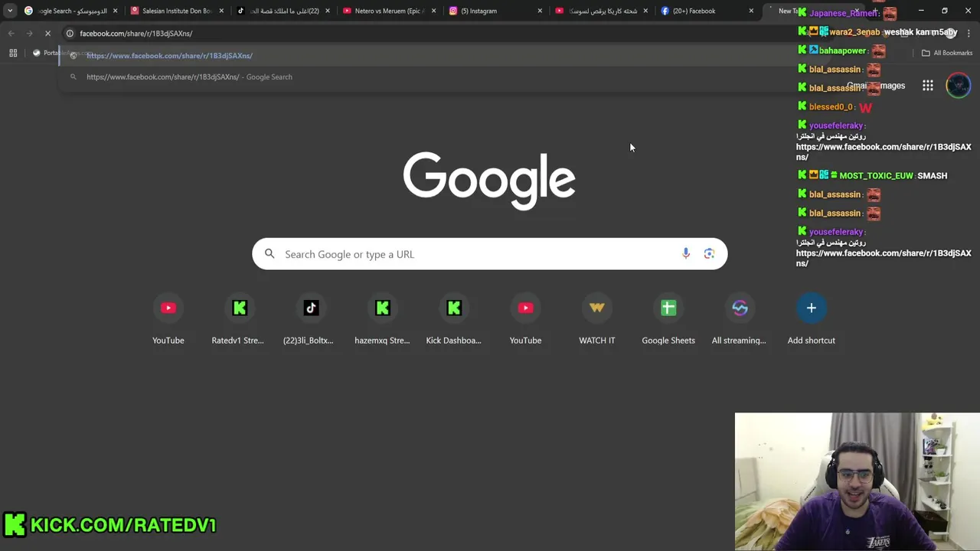The image size is (980, 551).
Task: Open the Google account profile avatar
Action: point(958,86)
